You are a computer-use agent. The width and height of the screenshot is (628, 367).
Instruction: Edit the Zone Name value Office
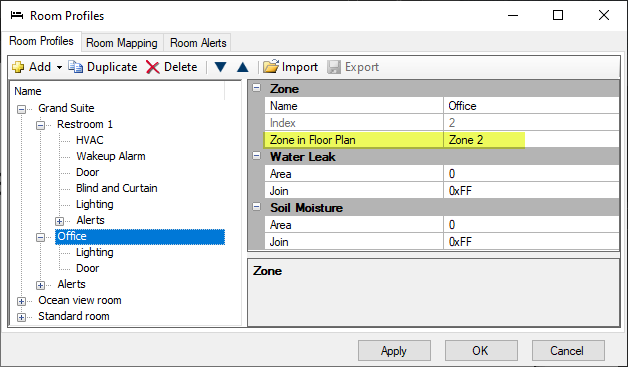point(531,106)
